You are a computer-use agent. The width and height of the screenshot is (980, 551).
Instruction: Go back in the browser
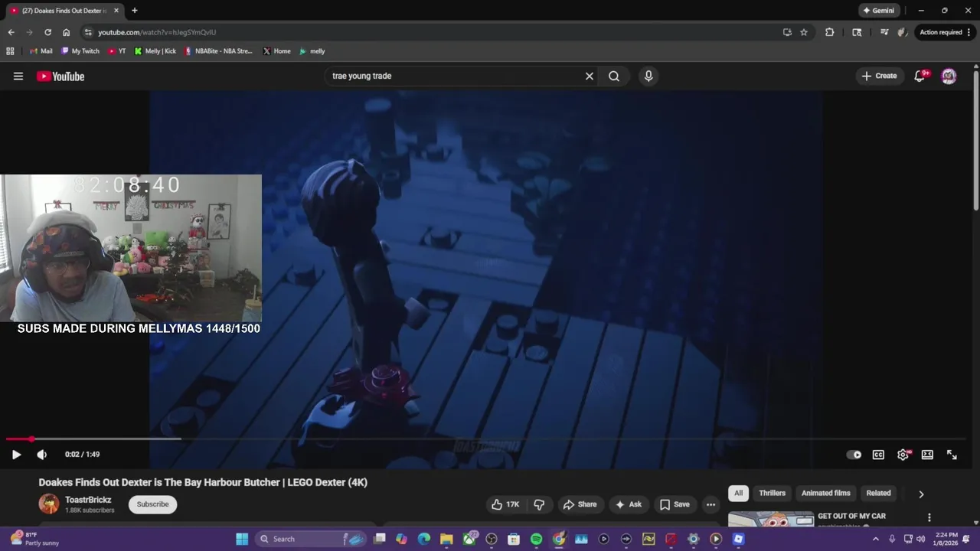click(x=11, y=32)
